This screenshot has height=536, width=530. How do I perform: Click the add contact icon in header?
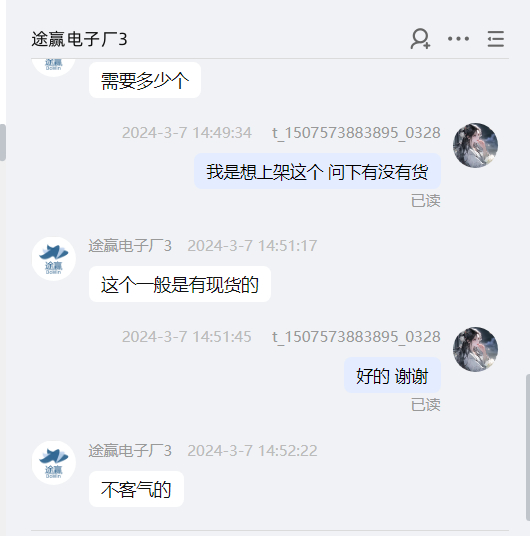[x=420, y=39]
